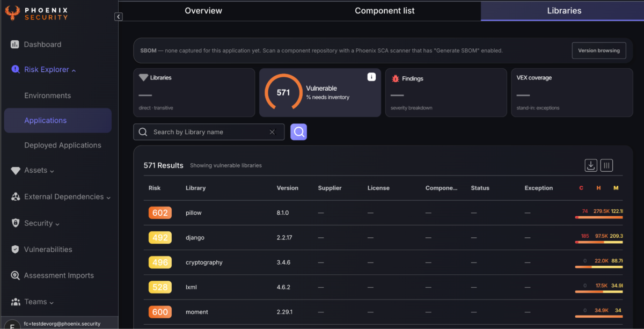Screen dimensions: 644x329
Task: Open the column settings icon
Action: (606, 165)
